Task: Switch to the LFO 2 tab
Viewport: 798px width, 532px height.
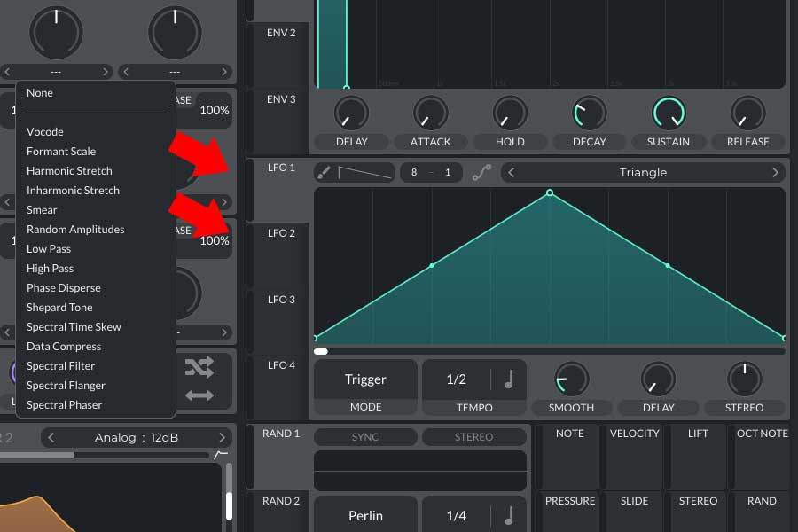Action: pos(281,233)
